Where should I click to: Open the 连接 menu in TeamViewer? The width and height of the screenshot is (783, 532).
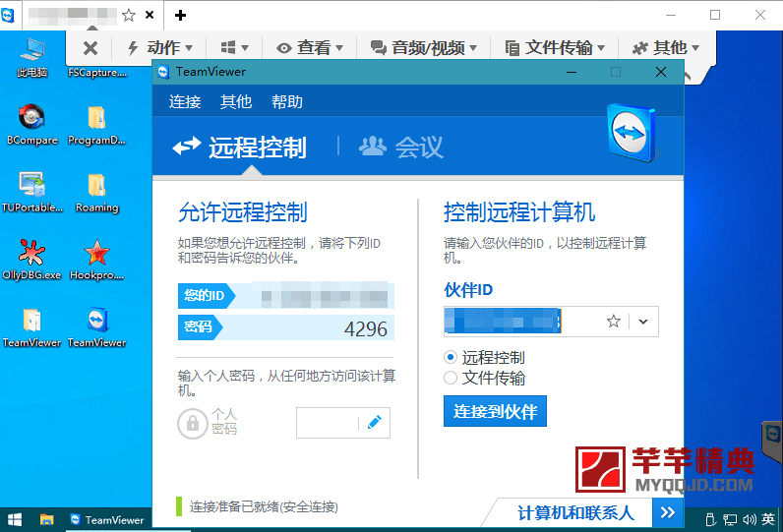pos(185,102)
